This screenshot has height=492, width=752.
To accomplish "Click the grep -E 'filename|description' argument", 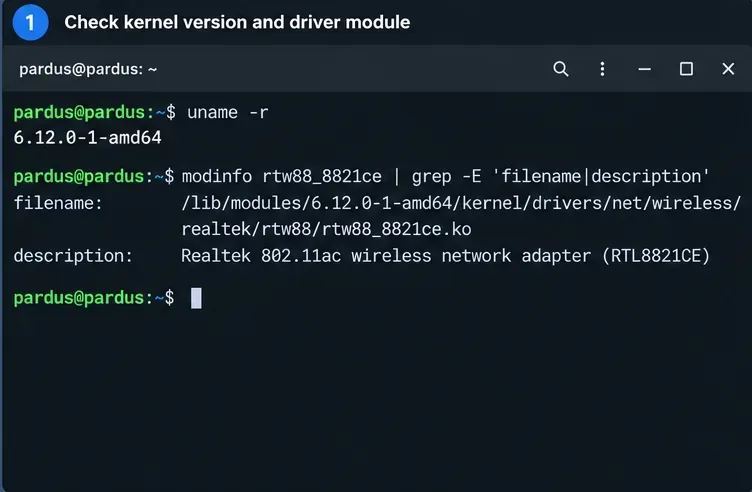I will point(560,176).
